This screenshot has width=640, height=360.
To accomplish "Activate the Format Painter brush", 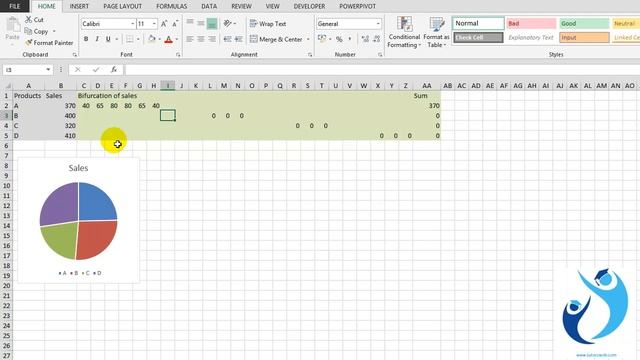I will pos(49,42).
